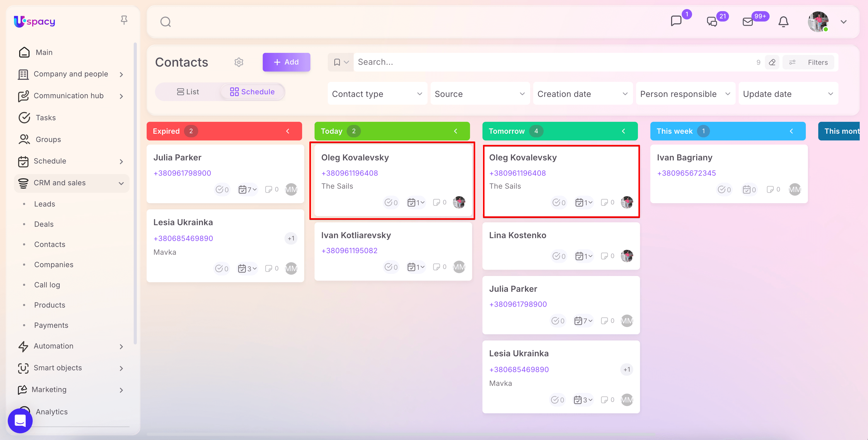Open Products submenu item

49,305
